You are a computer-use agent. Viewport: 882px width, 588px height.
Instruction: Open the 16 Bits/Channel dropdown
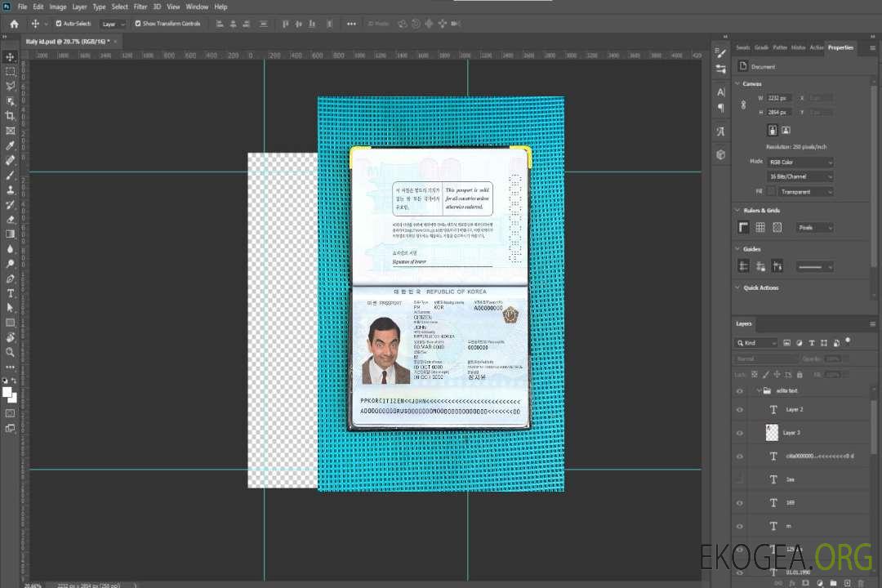point(800,176)
